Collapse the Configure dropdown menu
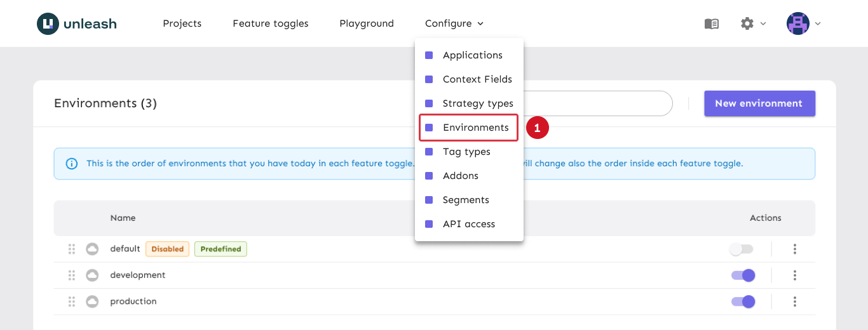The width and height of the screenshot is (868, 330). click(x=454, y=23)
